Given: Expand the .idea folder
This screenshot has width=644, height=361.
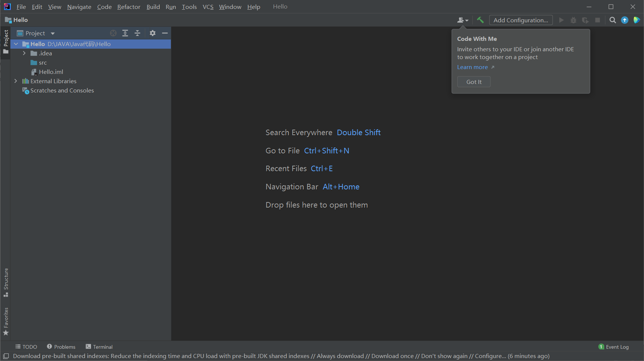Looking at the screenshot, I should point(24,53).
